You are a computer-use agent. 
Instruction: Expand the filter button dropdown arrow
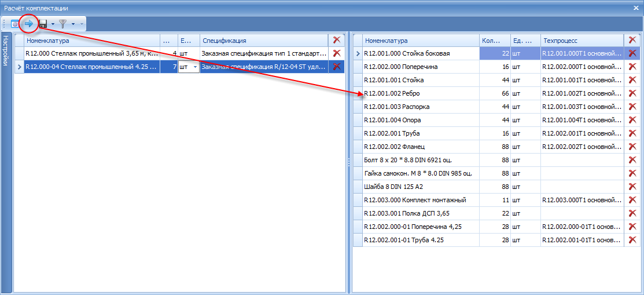click(x=73, y=25)
